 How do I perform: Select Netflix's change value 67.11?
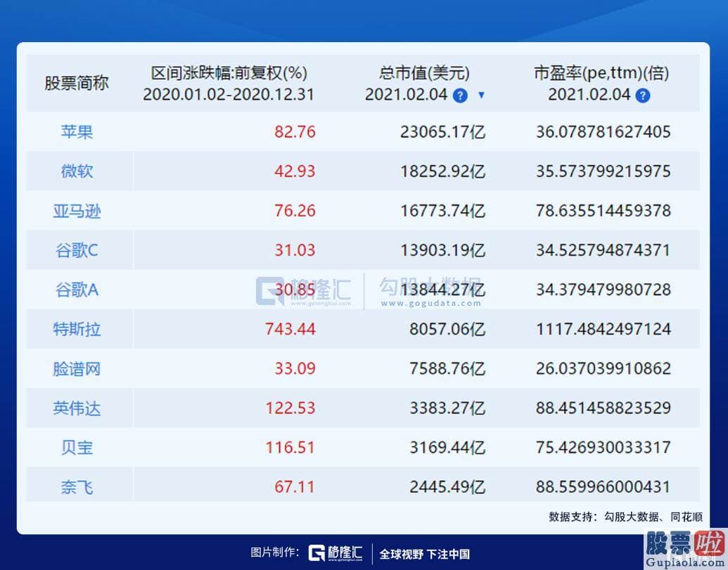pyautogui.click(x=295, y=487)
